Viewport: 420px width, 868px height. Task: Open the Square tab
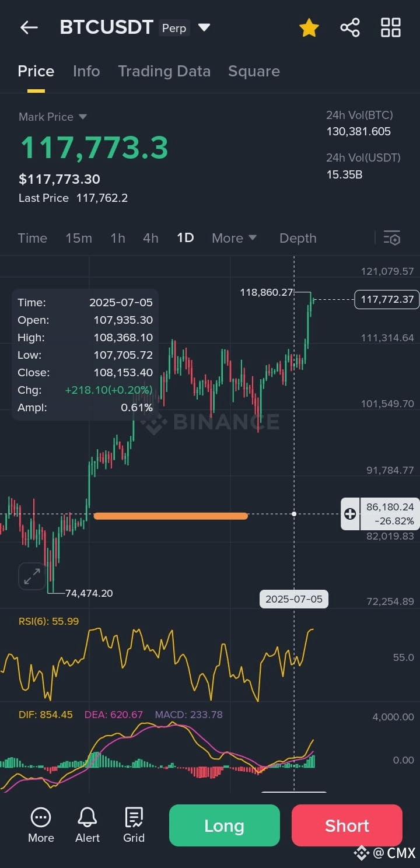click(x=254, y=71)
